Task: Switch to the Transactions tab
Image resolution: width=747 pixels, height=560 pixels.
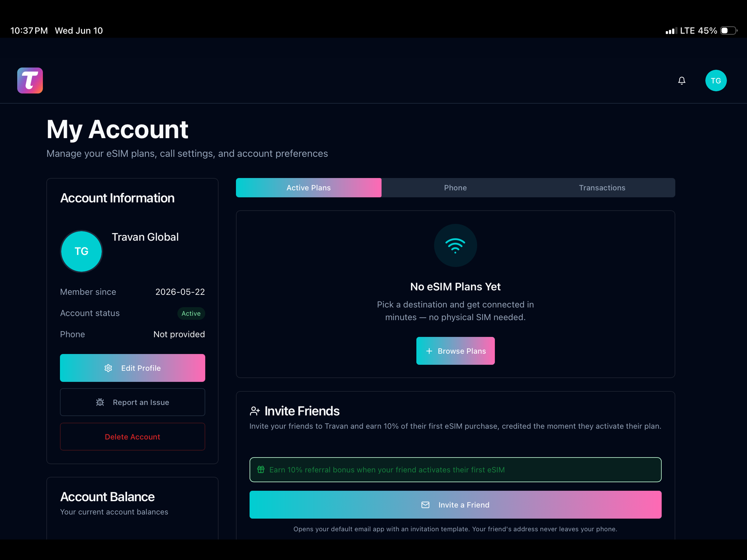Action: 602,188
